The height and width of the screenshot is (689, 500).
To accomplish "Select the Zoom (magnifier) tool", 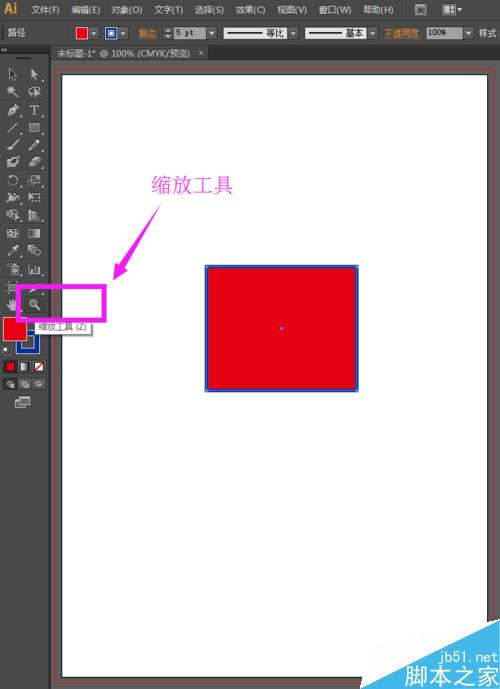I will click(34, 304).
